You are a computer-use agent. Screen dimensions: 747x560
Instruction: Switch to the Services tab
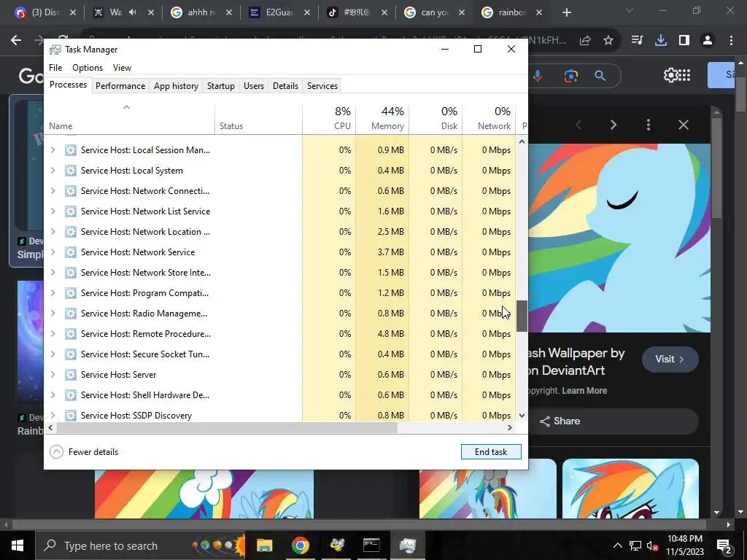tap(322, 86)
